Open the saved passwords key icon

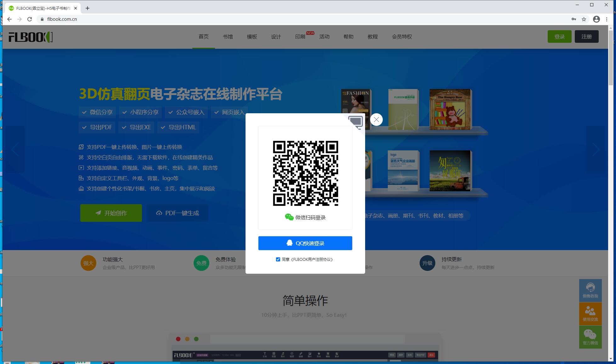(574, 19)
